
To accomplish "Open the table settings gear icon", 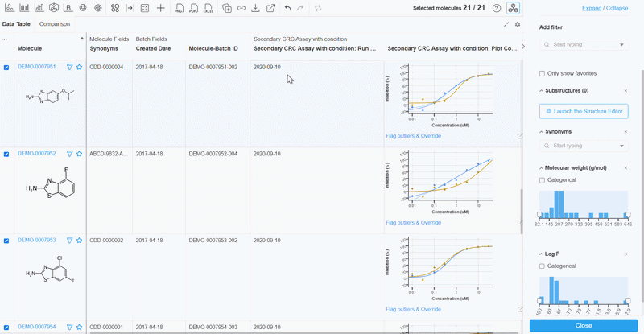I will click(x=518, y=24).
